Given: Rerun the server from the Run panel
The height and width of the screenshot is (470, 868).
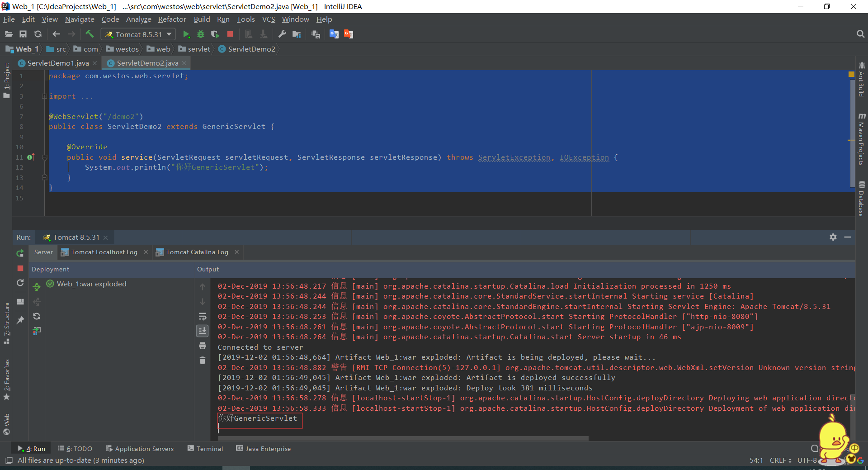Looking at the screenshot, I should click(20, 253).
